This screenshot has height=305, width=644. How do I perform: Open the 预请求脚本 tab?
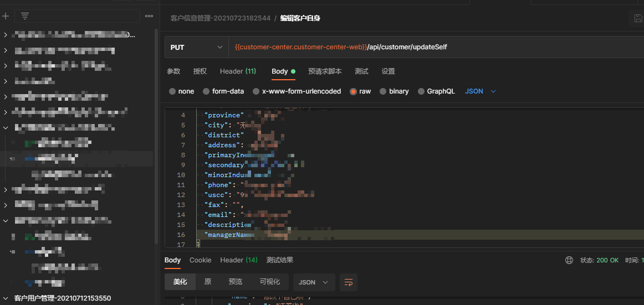point(325,71)
